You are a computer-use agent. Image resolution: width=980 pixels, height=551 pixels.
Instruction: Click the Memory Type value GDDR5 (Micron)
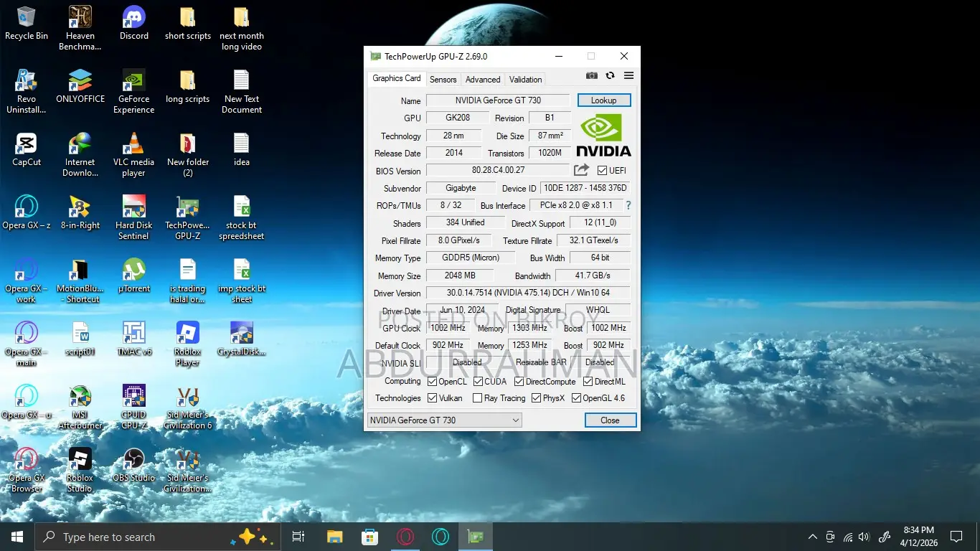pyautogui.click(x=471, y=258)
